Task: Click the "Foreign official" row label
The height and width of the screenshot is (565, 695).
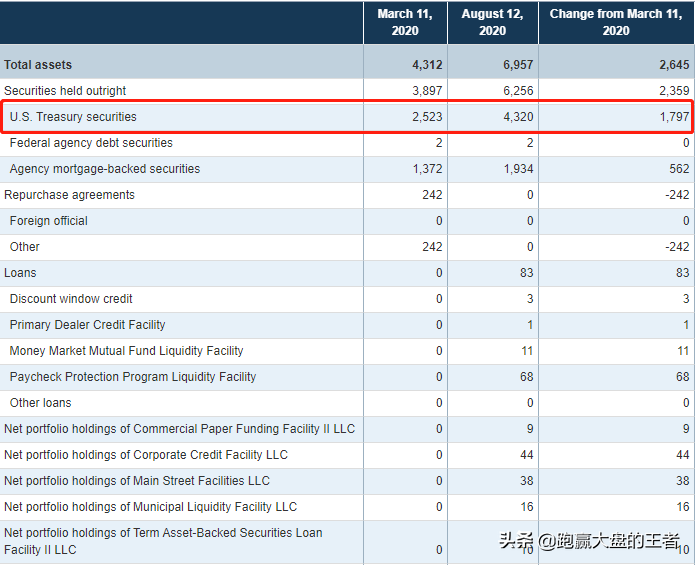Action: click(49, 221)
